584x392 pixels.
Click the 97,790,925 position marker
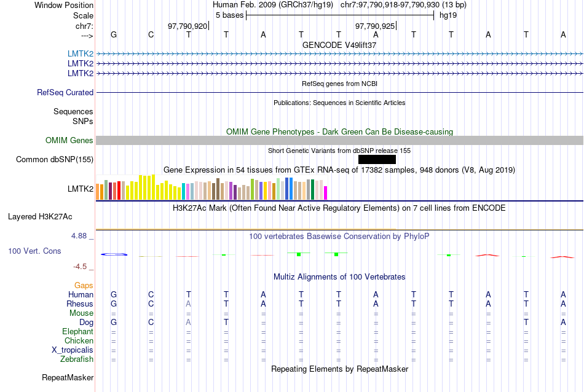(x=375, y=26)
